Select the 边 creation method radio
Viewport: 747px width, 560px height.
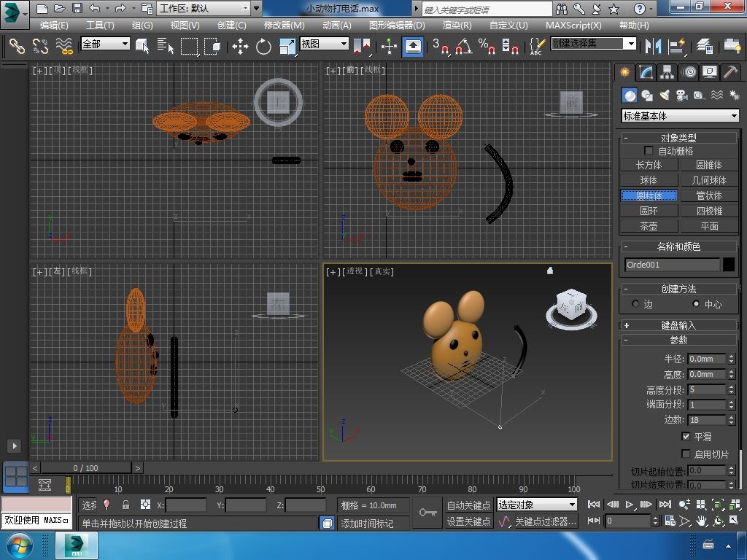coord(635,304)
